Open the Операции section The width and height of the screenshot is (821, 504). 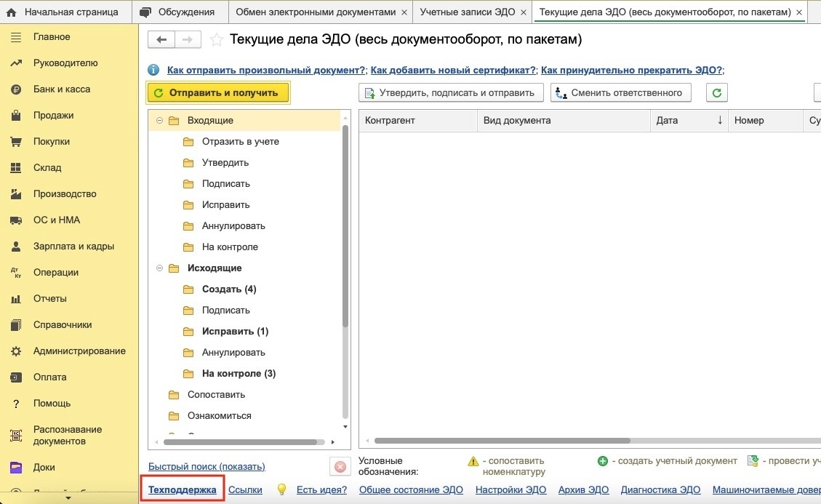click(56, 273)
